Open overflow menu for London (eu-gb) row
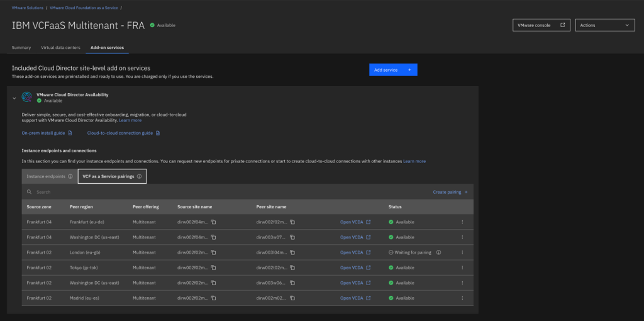This screenshot has width=644, height=321. tap(463, 252)
